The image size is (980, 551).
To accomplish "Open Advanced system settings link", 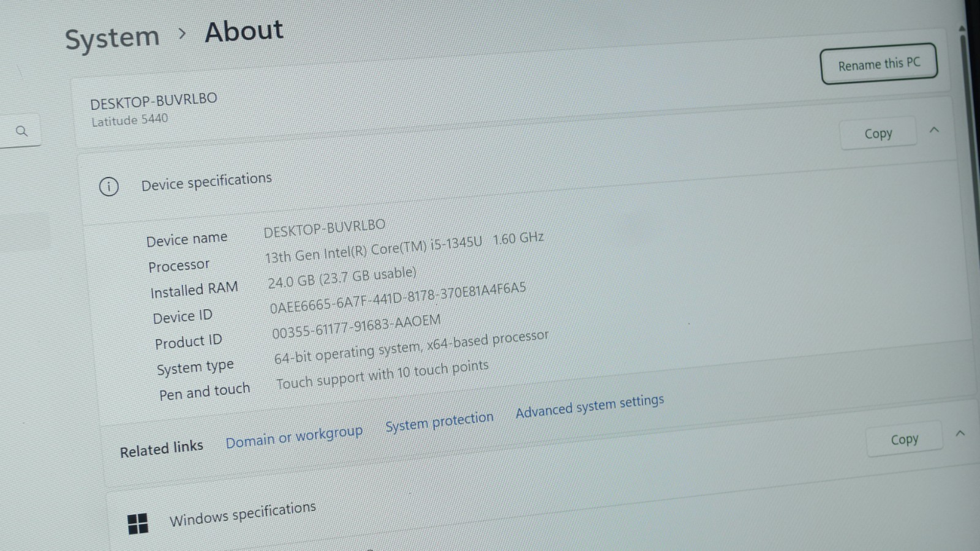I will pos(590,406).
